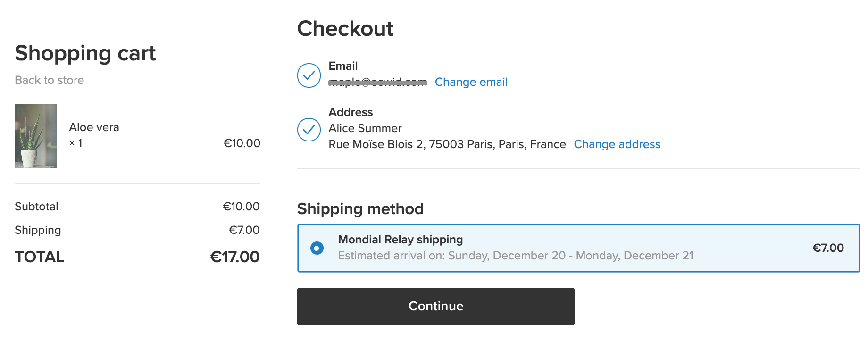This screenshot has width=868, height=349.
Task: Click the TOTAL amount €17.00
Action: coord(235,257)
